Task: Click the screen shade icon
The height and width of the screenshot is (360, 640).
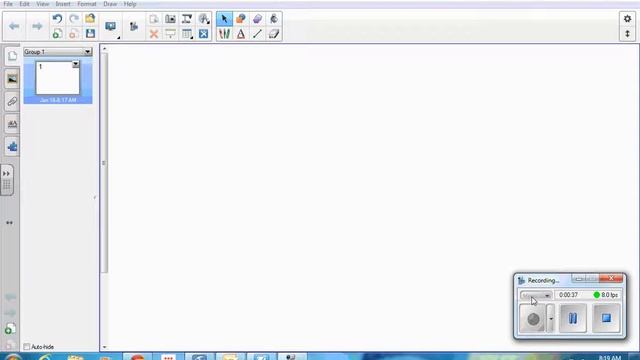Action: [170, 34]
